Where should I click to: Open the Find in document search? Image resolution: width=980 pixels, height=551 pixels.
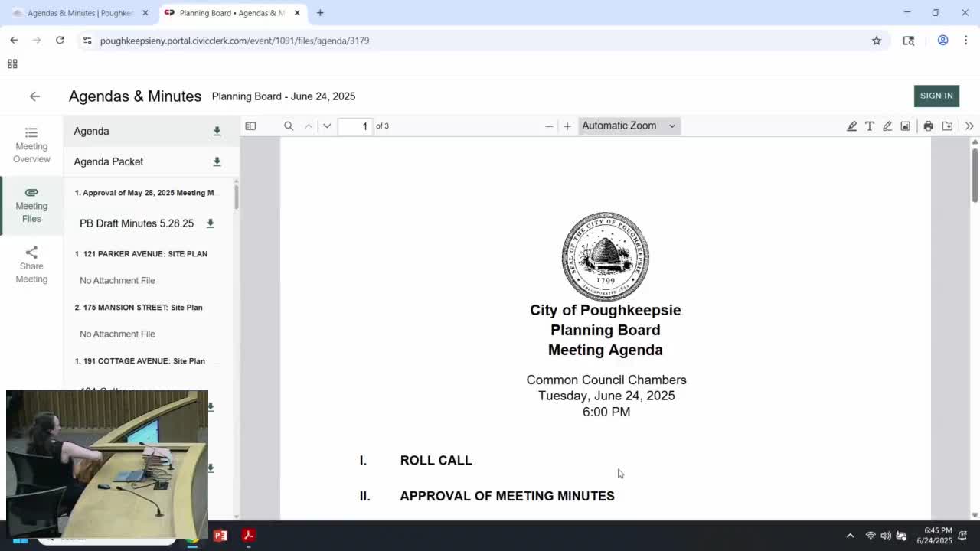[289, 126]
